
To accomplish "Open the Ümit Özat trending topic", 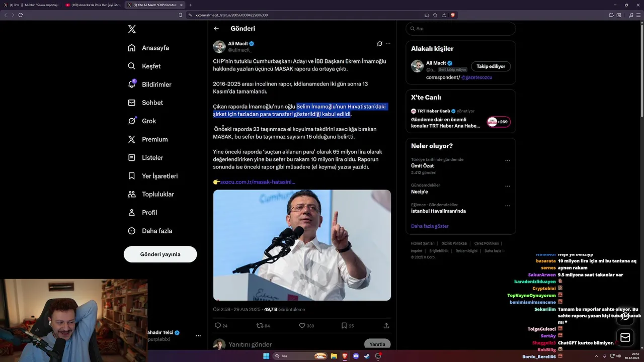I will pos(422,165).
